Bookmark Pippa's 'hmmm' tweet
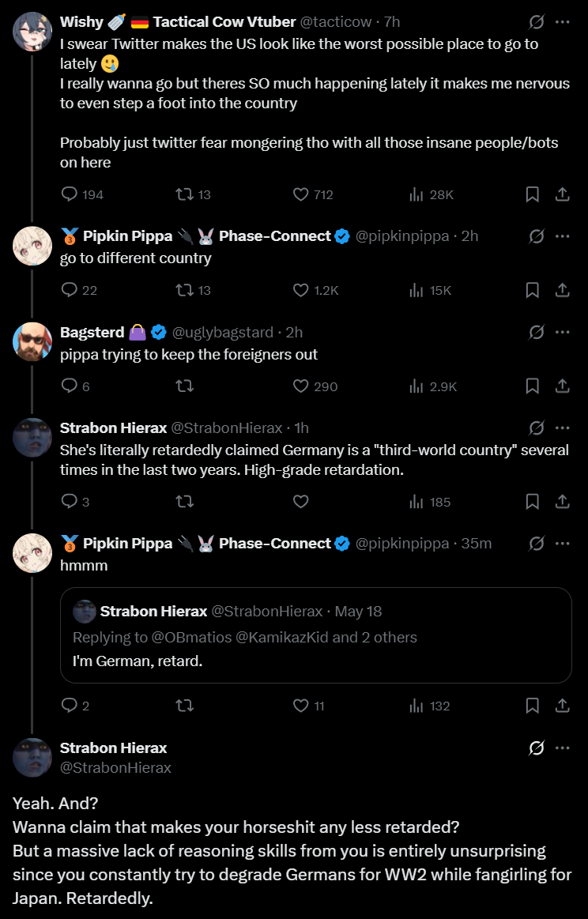The height and width of the screenshot is (919, 588). (533, 706)
